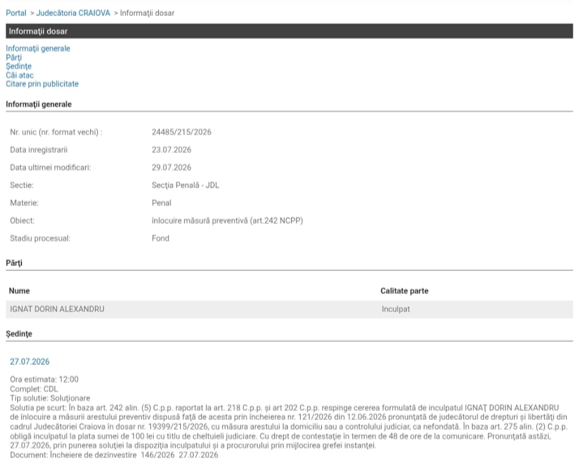
Task: Go to Judecătoria CRAIOVA breadcrumb link
Action: click(x=73, y=13)
